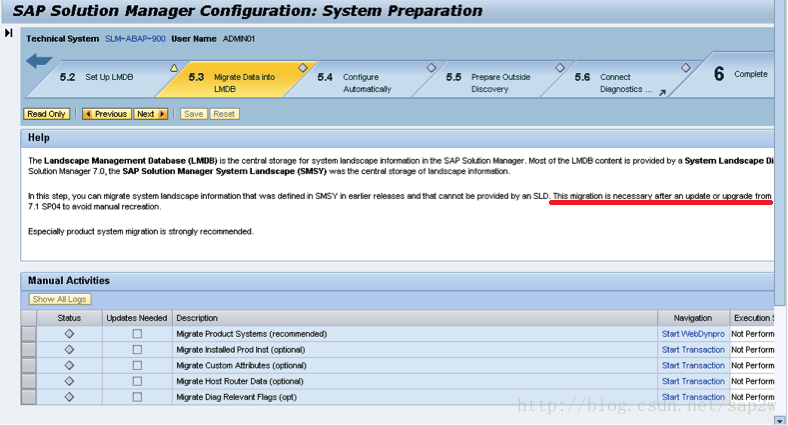Click the Updates Needed column header
The width and height of the screenshot is (788, 425).
137,318
